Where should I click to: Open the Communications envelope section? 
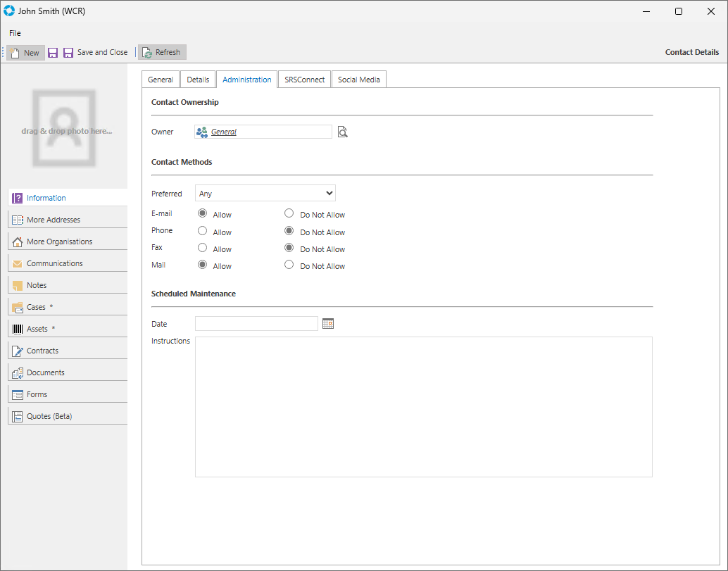[55, 263]
